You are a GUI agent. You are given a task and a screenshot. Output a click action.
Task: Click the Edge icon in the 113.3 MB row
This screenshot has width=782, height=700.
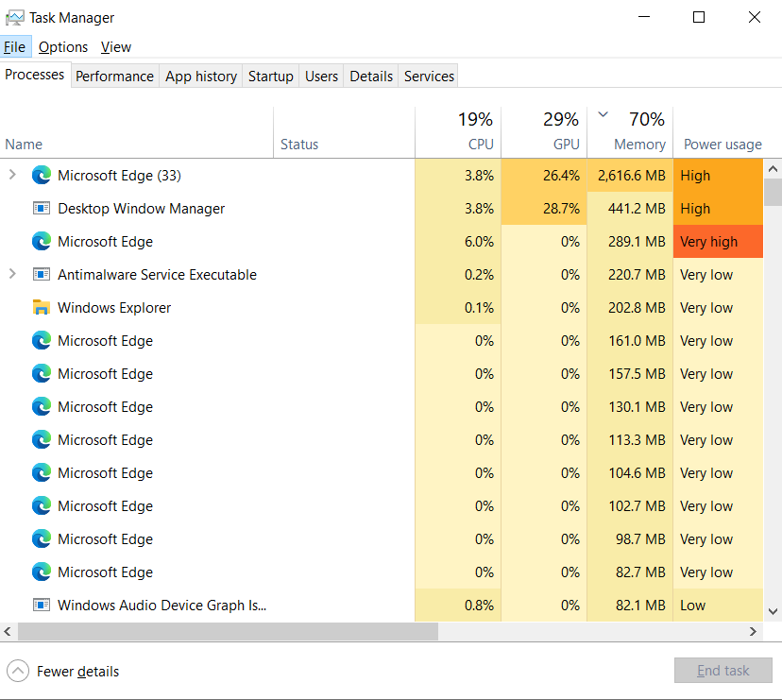(x=42, y=439)
